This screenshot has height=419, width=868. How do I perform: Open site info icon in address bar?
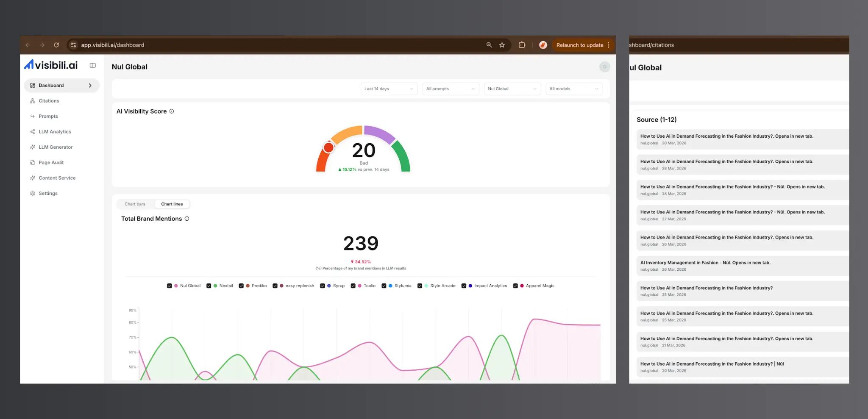coord(73,45)
